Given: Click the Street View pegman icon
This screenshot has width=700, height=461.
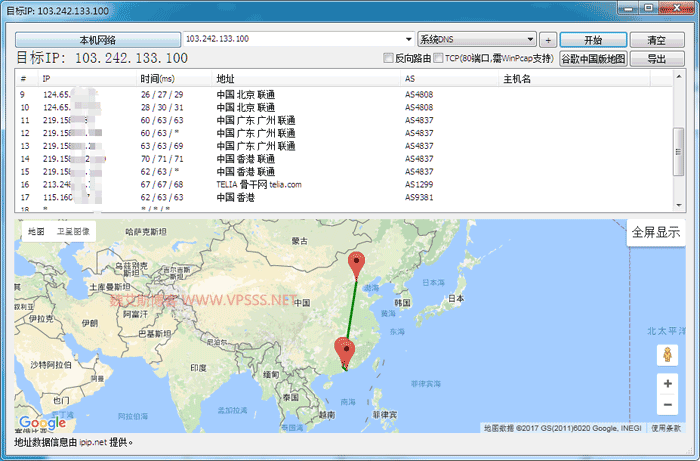Looking at the screenshot, I should tap(667, 355).
